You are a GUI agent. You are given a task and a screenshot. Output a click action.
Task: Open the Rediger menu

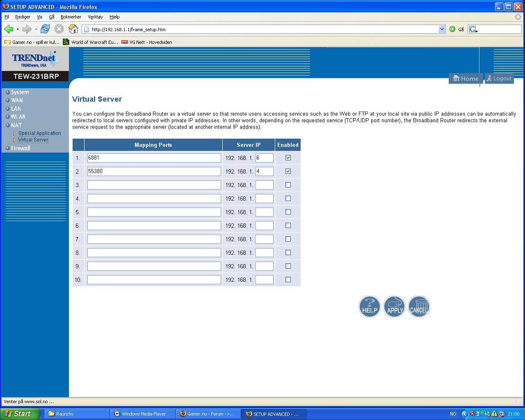coord(23,17)
